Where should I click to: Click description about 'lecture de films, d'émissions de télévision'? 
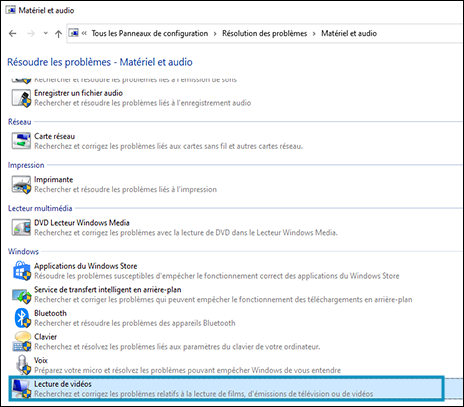(203, 394)
